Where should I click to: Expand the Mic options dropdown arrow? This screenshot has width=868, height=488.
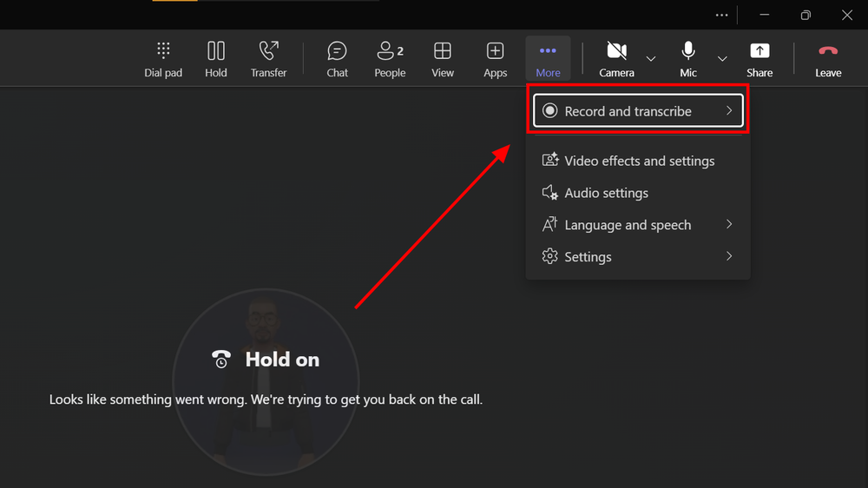(722, 59)
